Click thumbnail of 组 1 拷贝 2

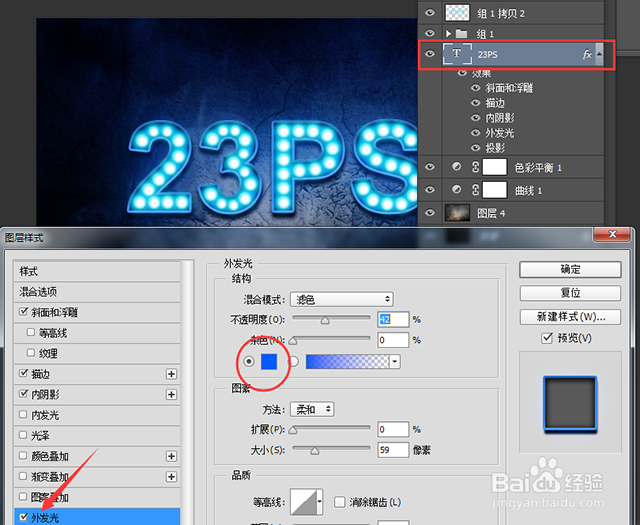click(x=457, y=13)
